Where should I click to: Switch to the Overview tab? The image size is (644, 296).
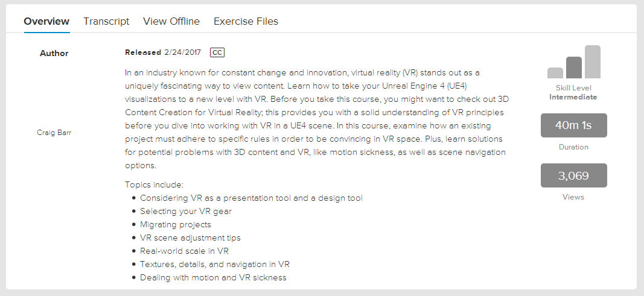pyautogui.click(x=46, y=21)
